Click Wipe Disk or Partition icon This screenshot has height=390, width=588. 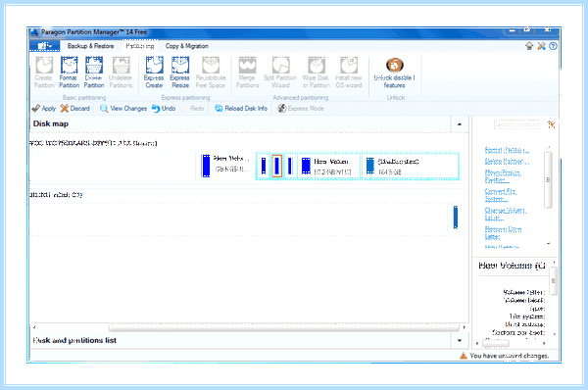[x=317, y=73]
